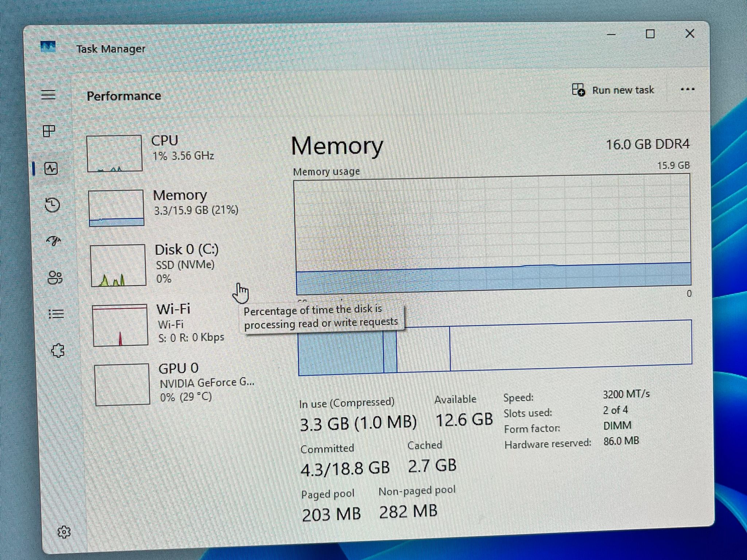747x560 pixels.
Task: Click the Available 12.6 GB value
Action: [x=464, y=419]
